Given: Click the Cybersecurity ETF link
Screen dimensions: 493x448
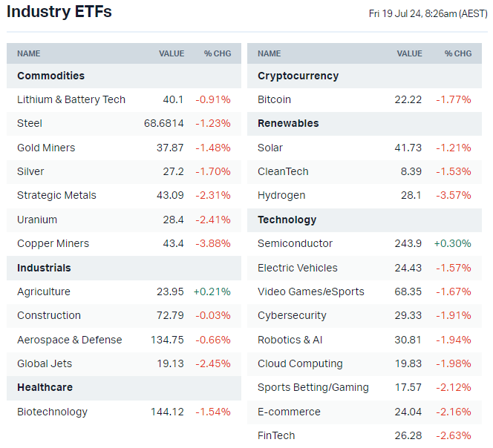Looking at the screenshot, I should 292,315.
